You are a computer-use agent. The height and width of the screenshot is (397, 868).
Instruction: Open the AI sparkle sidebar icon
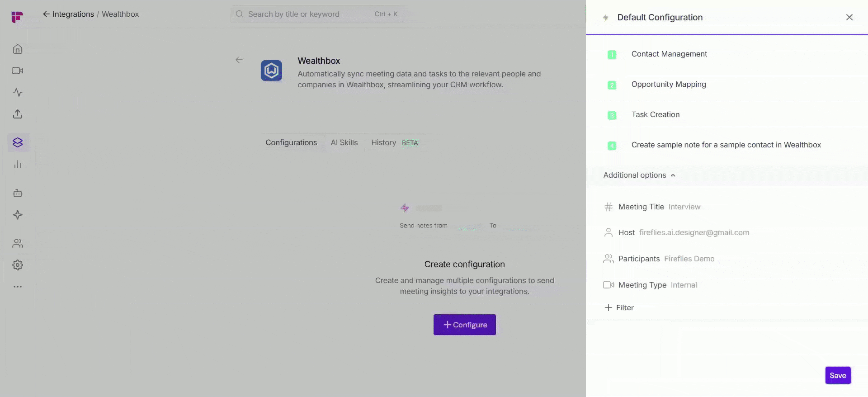click(x=18, y=215)
